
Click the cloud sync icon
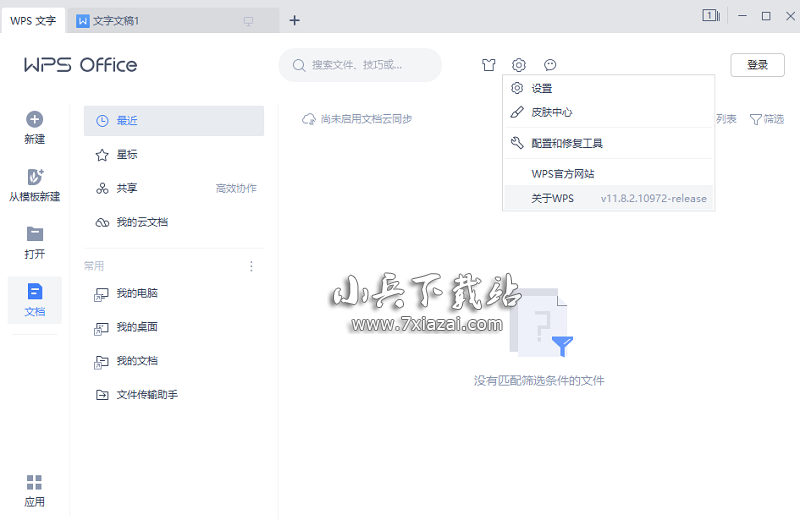pos(309,119)
